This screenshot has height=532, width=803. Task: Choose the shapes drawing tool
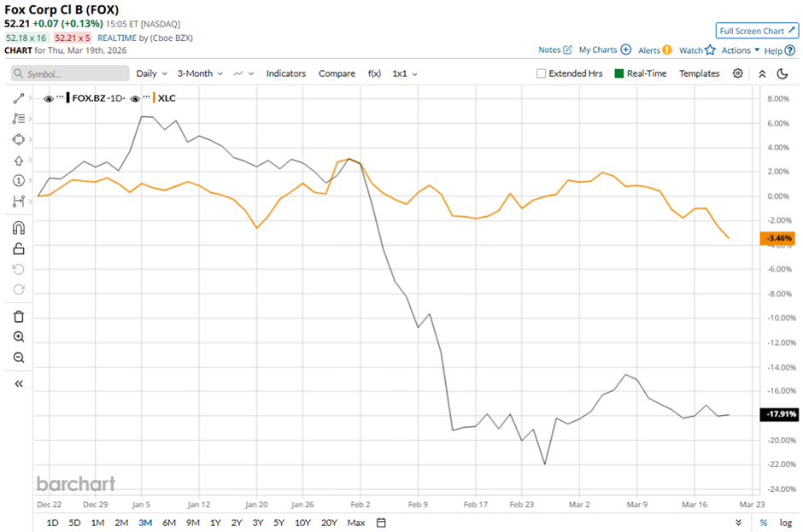pyautogui.click(x=19, y=139)
